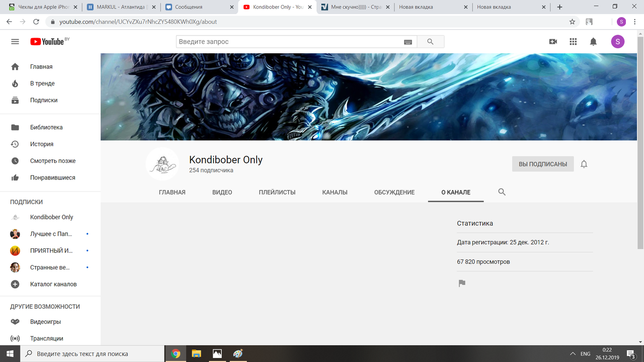Viewport: 644px width, 362px height.
Task: Open a new browser tab with plus
Action: point(559,7)
